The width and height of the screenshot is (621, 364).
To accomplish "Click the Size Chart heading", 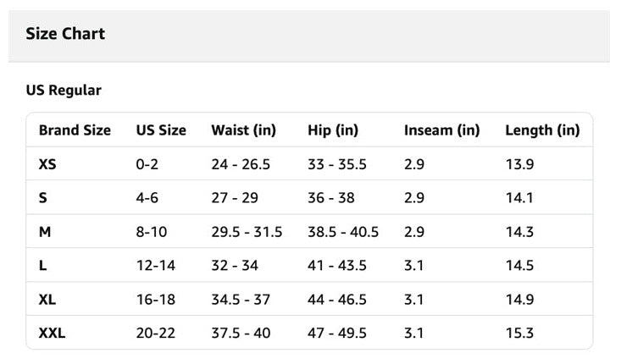I will [65, 34].
